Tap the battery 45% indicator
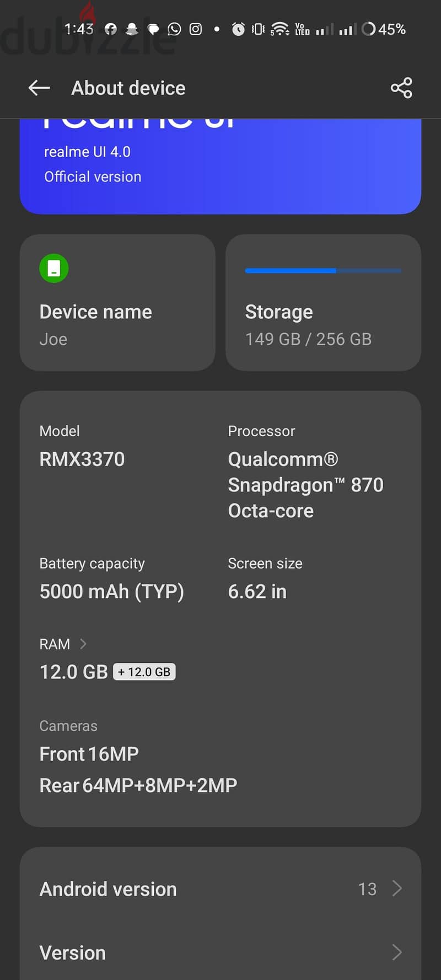Screen dimensions: 441x980 click(384, 29)
